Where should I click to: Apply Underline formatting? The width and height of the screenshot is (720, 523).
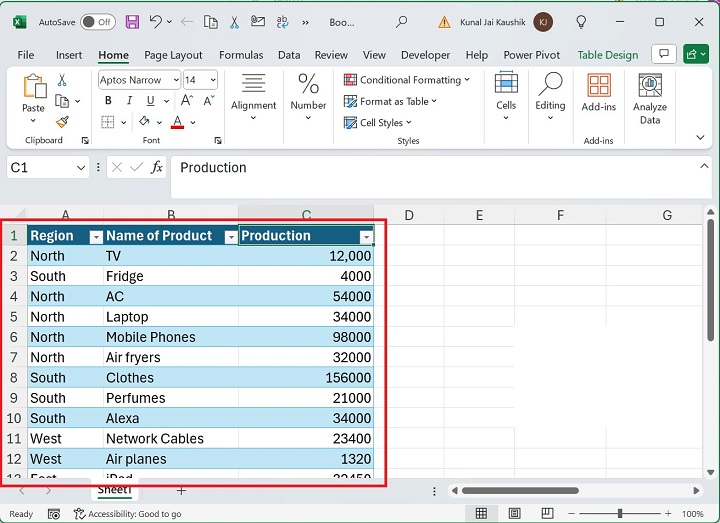[x=150, y=101]
